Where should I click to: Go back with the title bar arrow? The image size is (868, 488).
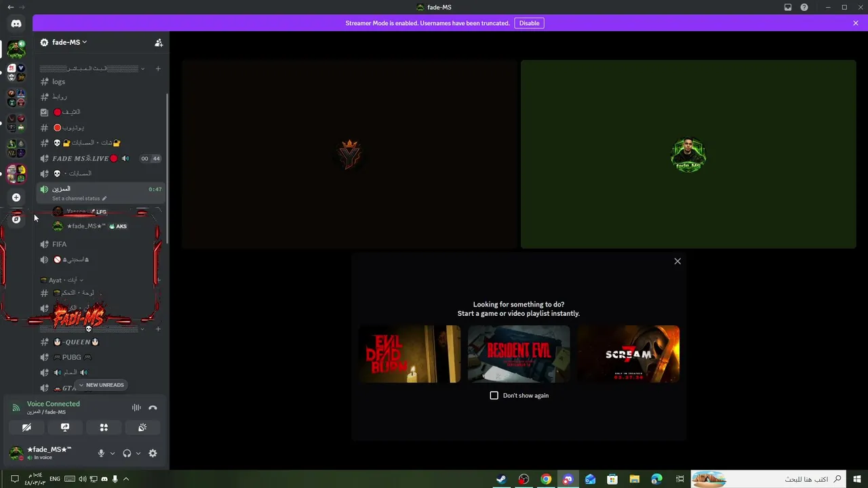pyautogui.click(x=10, y=7)
